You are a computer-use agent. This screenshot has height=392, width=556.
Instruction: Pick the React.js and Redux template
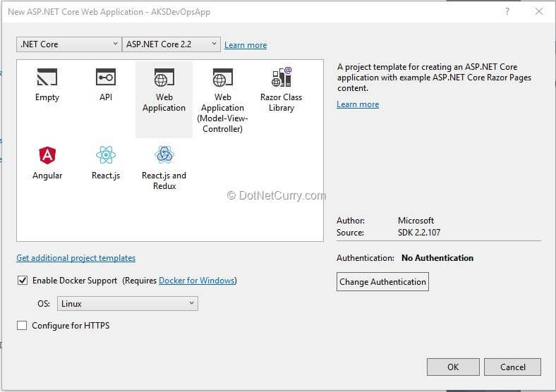(x=164, y=168)
